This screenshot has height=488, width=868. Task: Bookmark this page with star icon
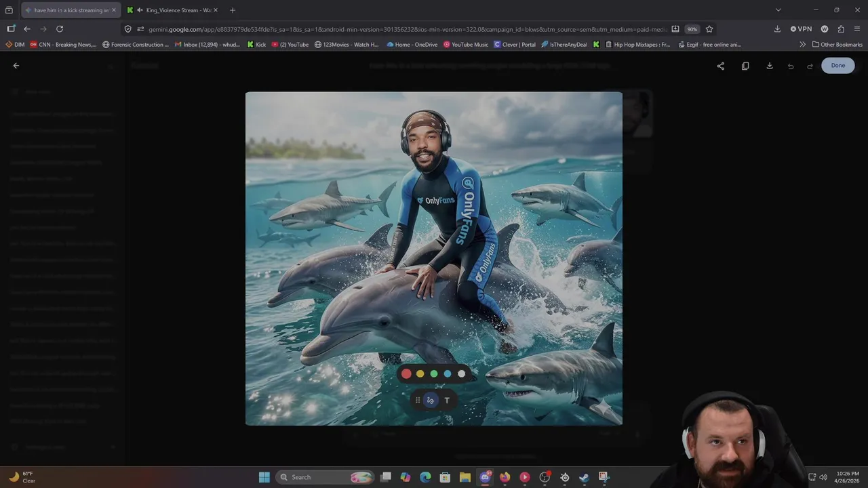coord(709,29)
